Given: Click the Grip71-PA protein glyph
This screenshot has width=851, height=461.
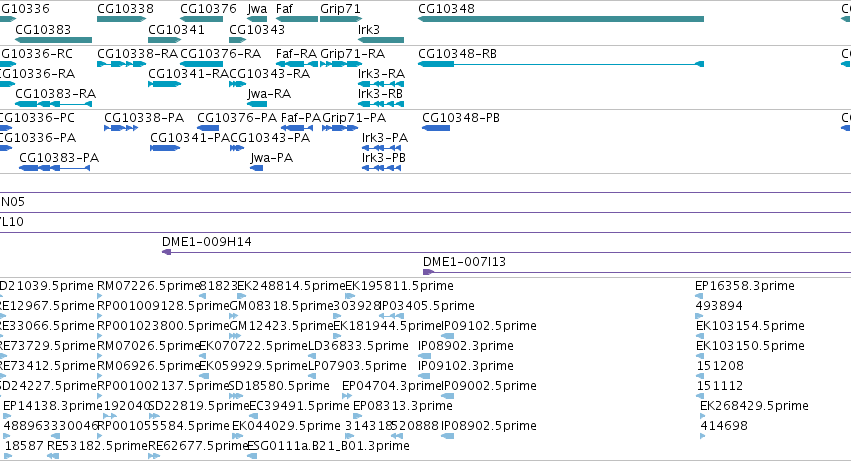Looking at the screenshot, I should coord(340,128).
